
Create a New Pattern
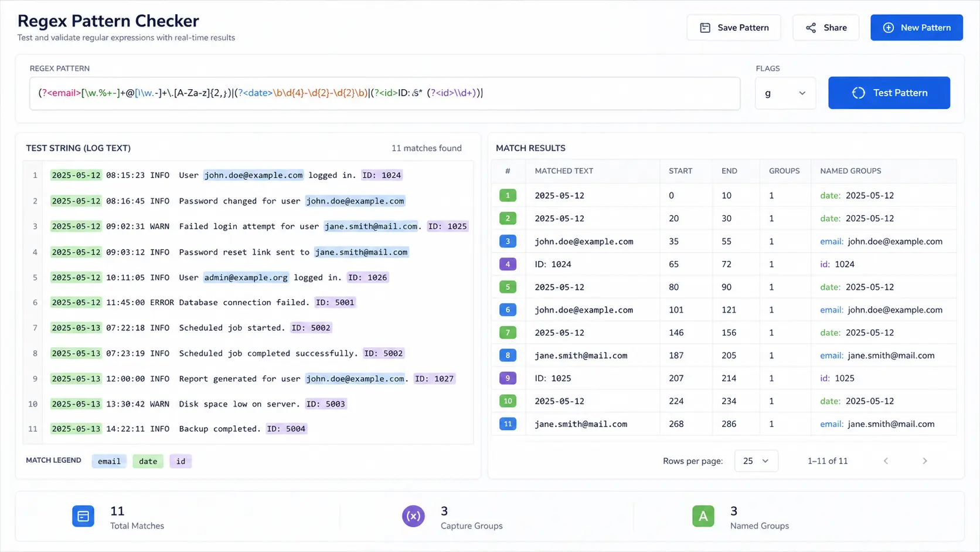tap(917, 28)
